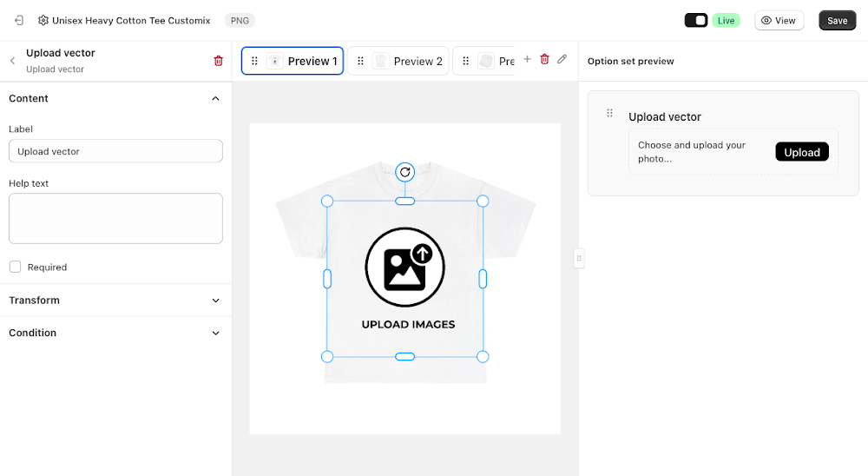Click the Upload vector preview label
The width and height of the screenshot is (868, 476).
[664, 117]
